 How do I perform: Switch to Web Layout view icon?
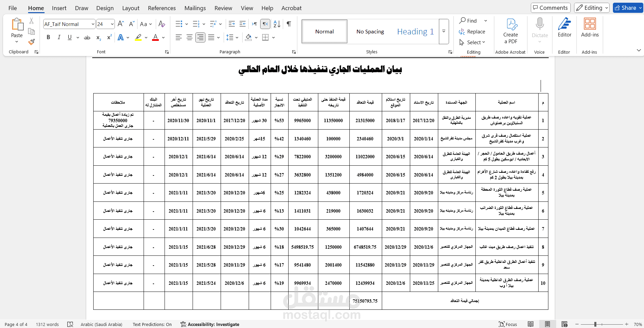[x=564, y=324]
